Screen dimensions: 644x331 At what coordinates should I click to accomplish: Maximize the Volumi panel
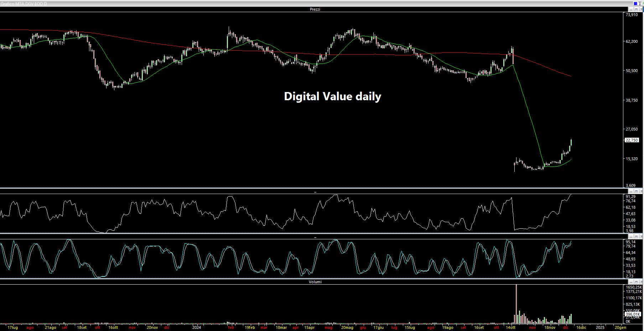click(x=636, y=281)
